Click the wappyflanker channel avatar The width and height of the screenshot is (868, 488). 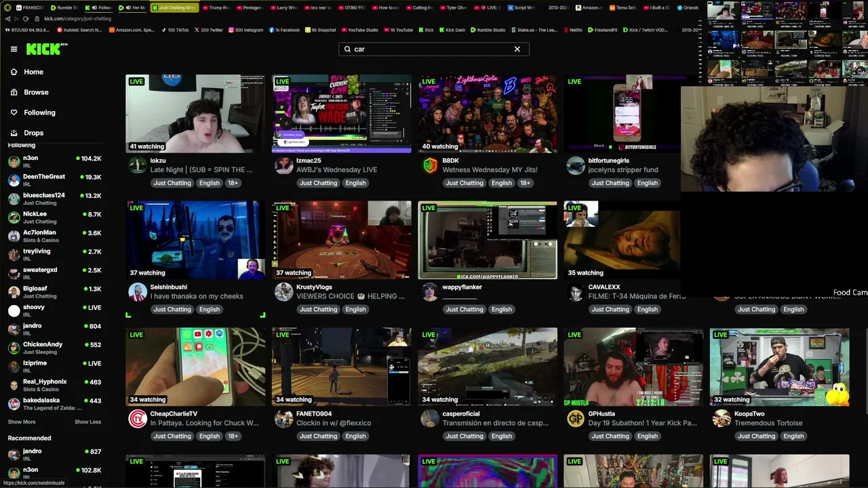tap(430, 292)
